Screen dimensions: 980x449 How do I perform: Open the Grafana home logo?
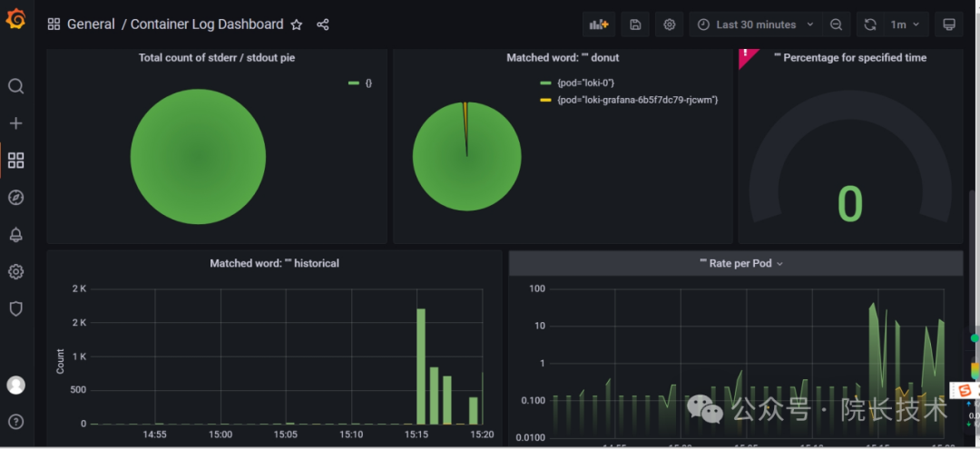[15, 19]
